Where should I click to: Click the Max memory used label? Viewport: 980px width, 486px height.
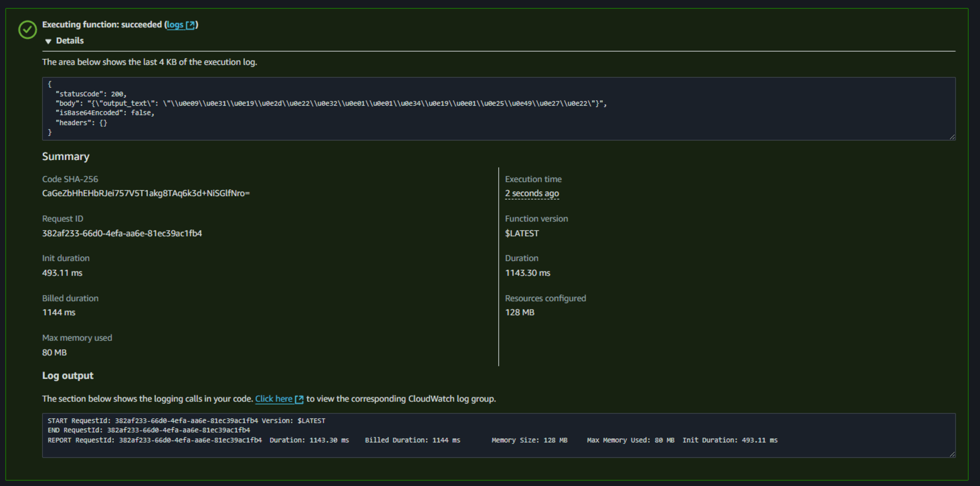point(77,338)
